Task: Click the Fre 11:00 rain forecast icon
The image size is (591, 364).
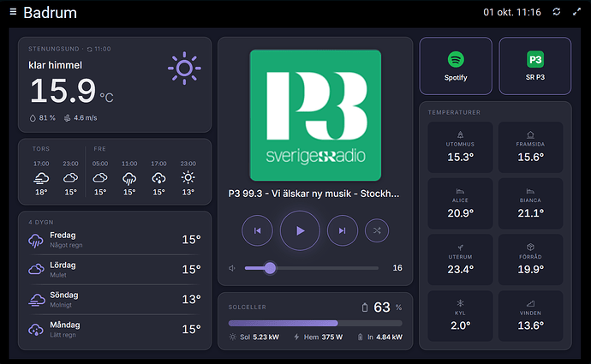Action: 129,178
